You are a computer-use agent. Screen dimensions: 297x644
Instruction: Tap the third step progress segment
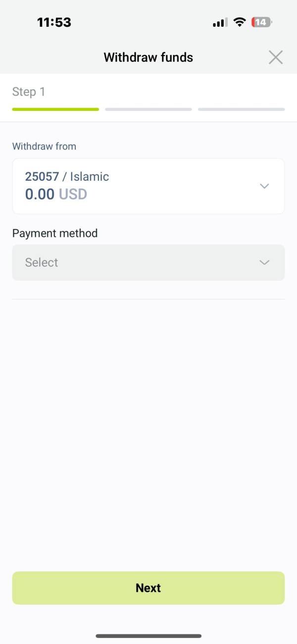(241, 109)
